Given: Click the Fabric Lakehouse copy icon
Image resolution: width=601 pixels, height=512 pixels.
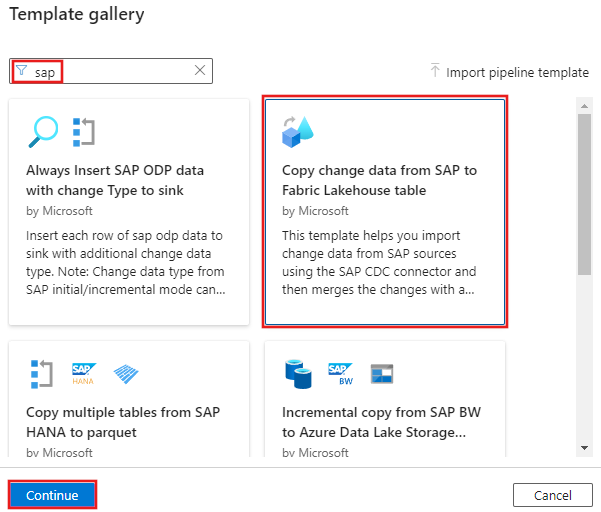Looking at the screenshot, I should [297, 132].
